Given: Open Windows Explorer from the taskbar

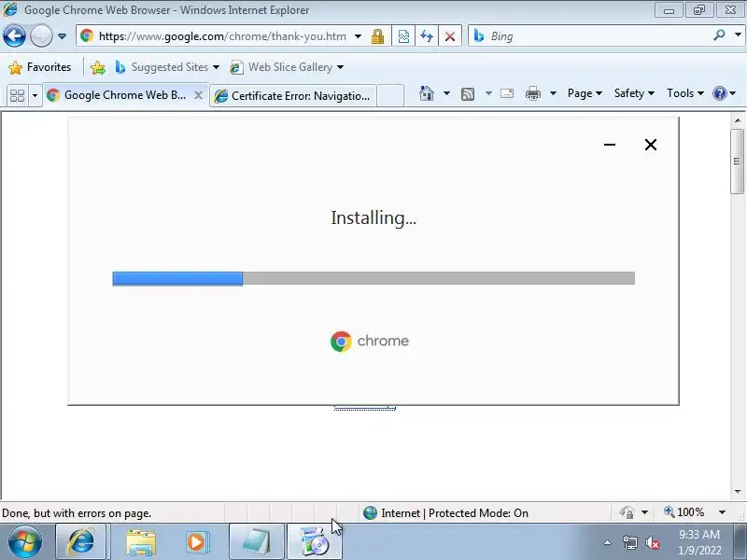Looking at the screenshot, I should (141, 542).
